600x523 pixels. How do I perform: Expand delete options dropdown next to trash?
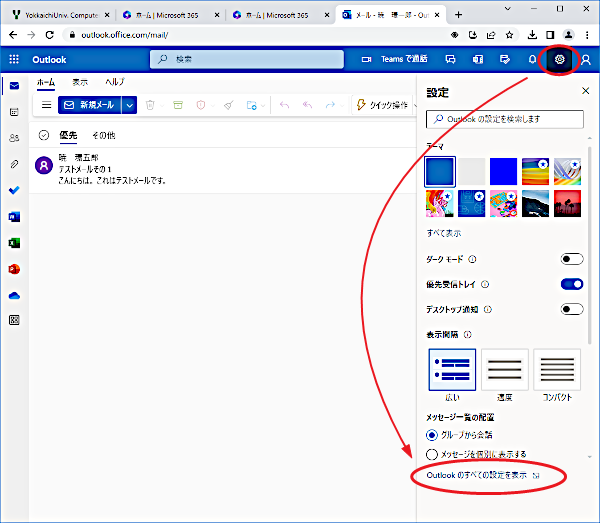(162, 105)
